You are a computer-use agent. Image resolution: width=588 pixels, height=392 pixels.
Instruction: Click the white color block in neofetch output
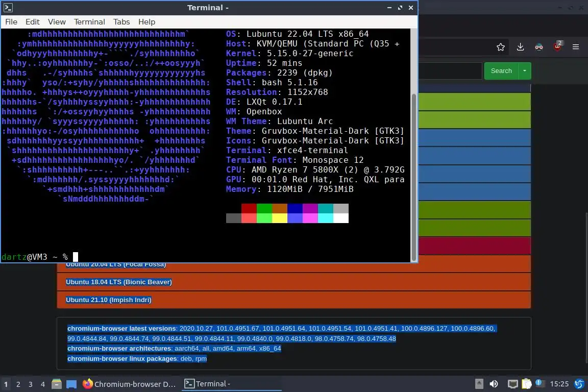341,218
